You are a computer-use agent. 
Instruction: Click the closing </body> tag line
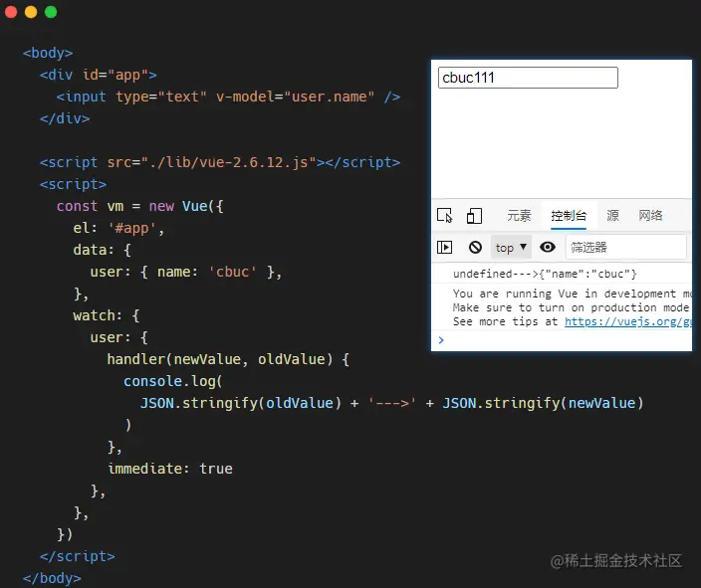click(52, 578)
